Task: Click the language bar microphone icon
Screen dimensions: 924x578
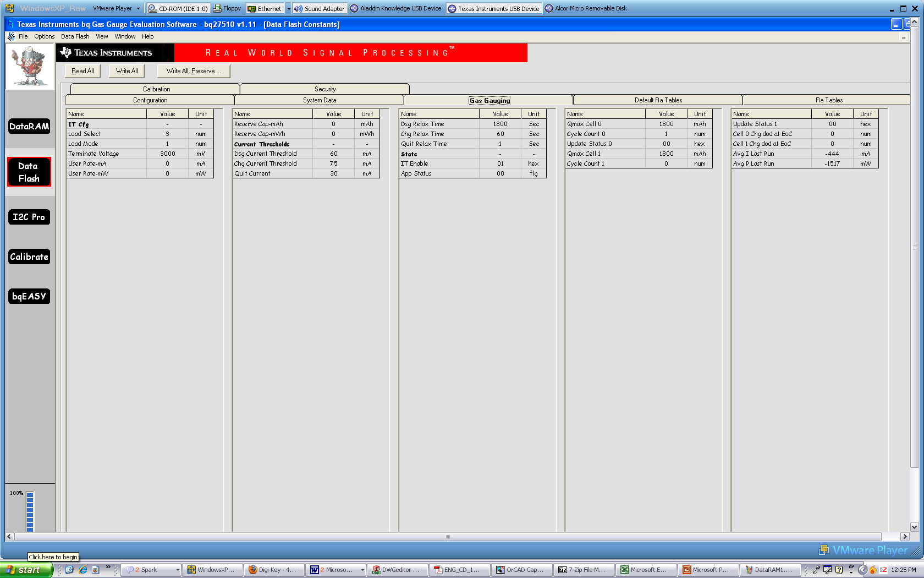Action: 817,570
